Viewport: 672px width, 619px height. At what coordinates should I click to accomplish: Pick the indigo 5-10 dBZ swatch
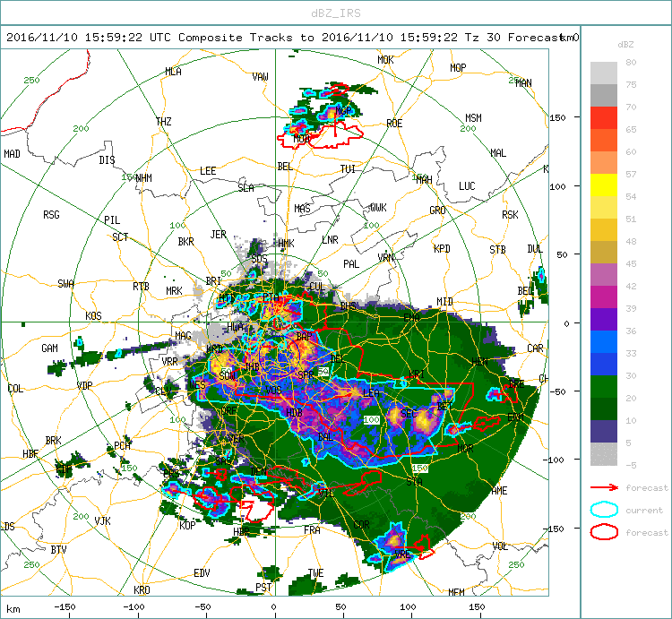tap(604, 432)
